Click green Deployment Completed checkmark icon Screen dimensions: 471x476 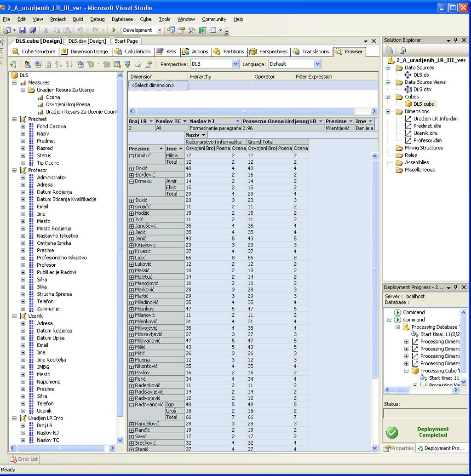(392, 432)
